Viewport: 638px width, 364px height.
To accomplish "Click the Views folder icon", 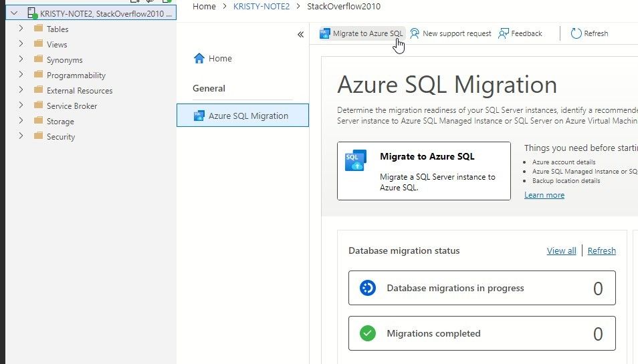I will tap(38, 43).
